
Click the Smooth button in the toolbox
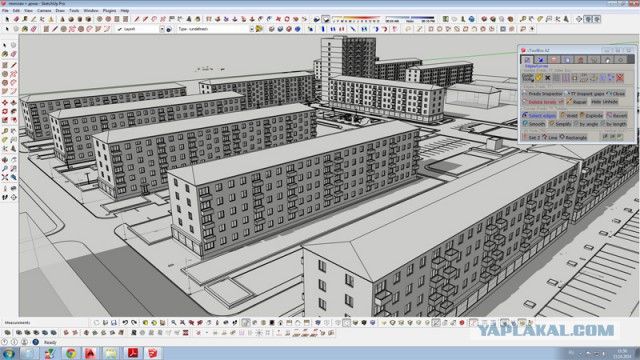coord(533,124)
